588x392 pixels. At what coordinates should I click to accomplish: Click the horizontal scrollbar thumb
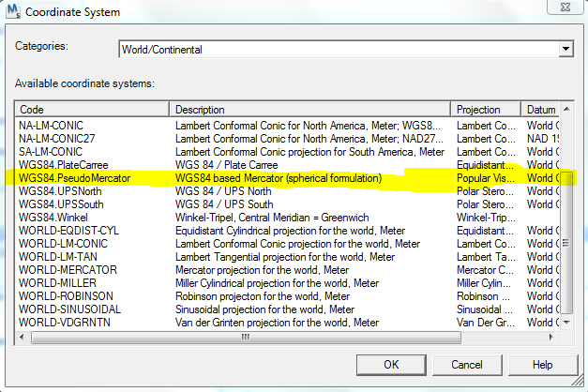pyautogui.click(x=246, y=338)
